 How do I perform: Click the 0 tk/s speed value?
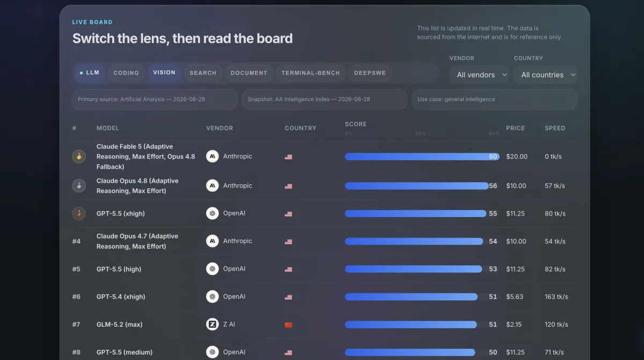[x=553, y=156]
